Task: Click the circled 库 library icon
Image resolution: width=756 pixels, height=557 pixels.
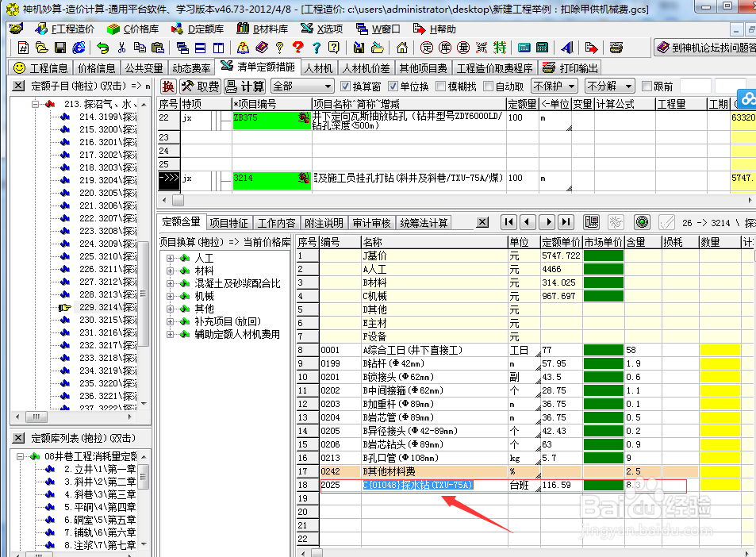Action: tap(445, 48)
